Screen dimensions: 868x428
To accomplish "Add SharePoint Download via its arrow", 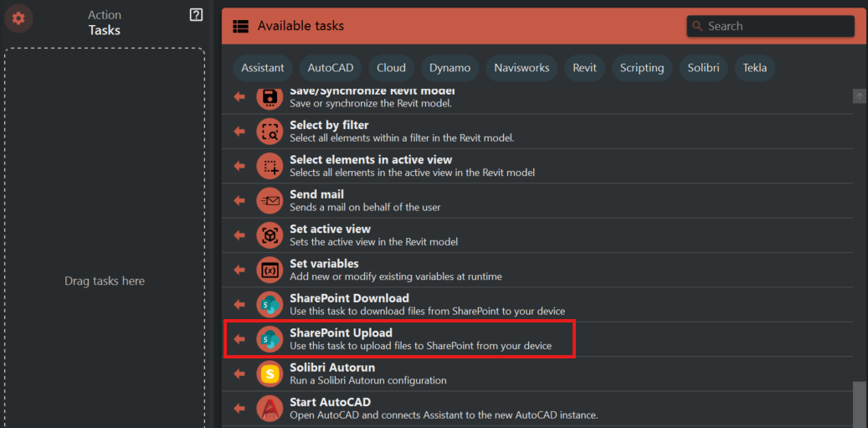I will click(239, 305).
